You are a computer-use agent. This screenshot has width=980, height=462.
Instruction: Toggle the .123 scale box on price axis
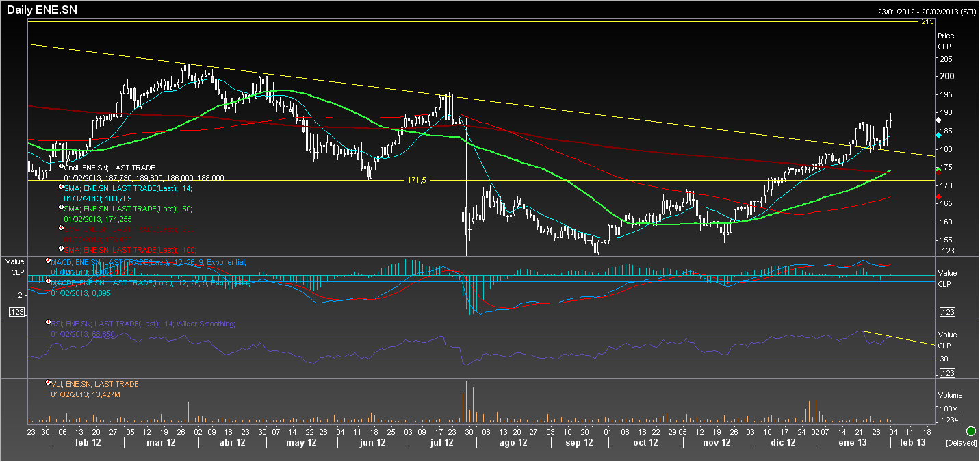pos(947,251)
